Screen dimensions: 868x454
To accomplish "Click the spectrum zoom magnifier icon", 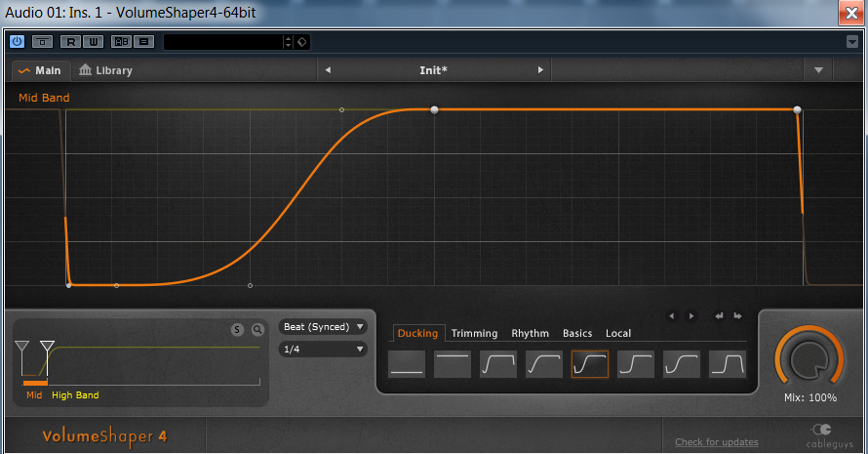I will (258, 330).
